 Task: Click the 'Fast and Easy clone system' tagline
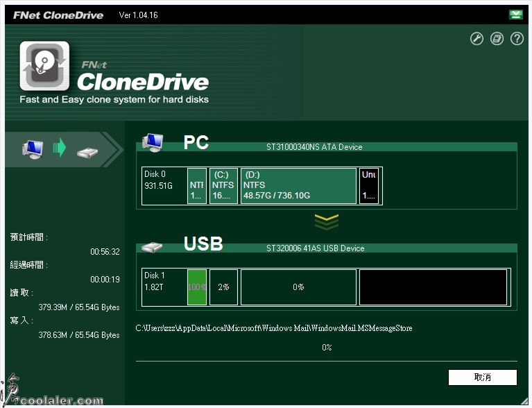pos(114,99)
